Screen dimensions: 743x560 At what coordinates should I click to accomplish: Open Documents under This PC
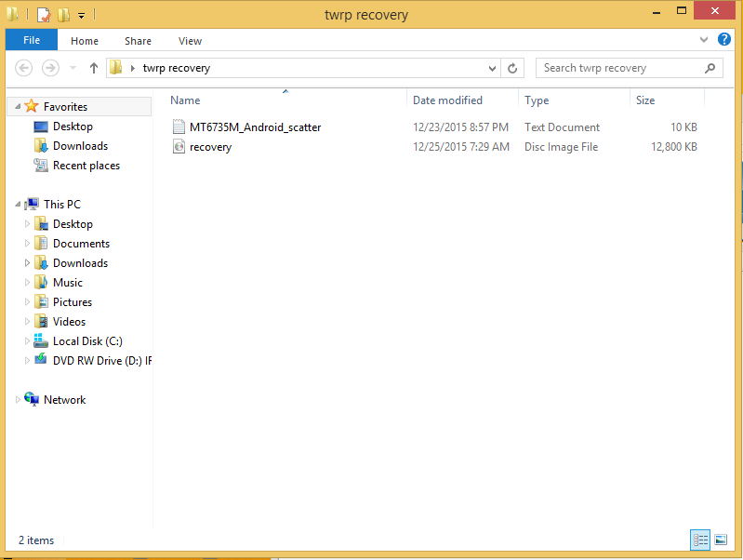tap(81, 244)
